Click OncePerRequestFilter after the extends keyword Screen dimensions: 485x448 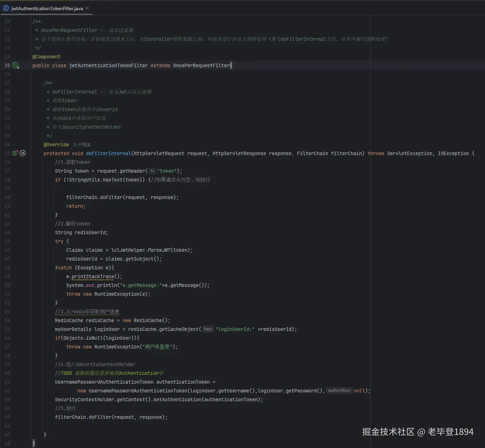201,65
